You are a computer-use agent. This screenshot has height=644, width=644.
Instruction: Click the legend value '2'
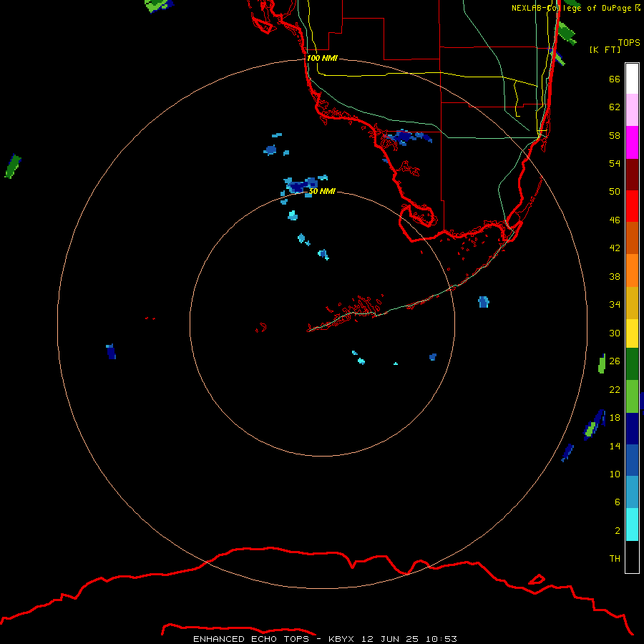click(x=617, y=530)
